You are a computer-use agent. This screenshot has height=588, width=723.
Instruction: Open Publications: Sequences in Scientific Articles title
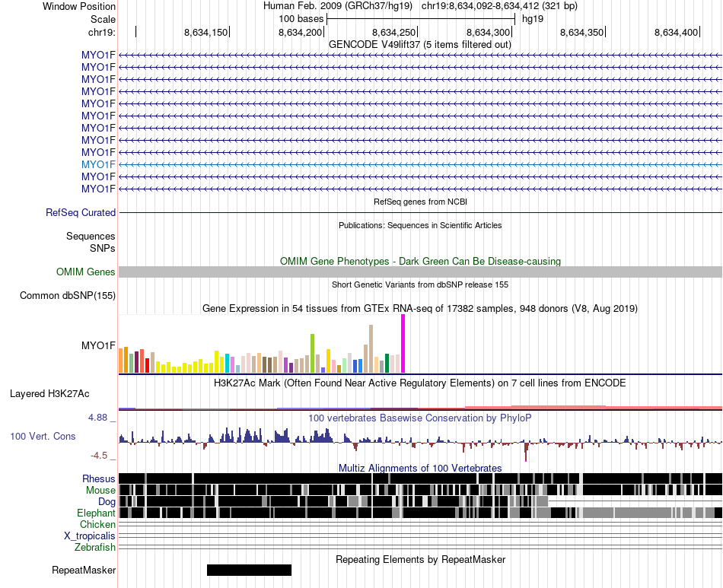(420, 225)
